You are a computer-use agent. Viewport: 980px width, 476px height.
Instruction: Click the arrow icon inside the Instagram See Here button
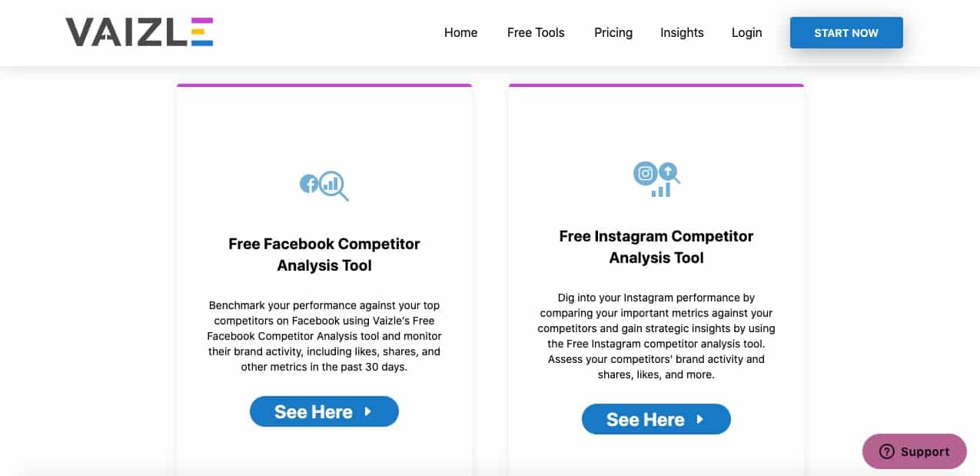[x=699, y=419]
